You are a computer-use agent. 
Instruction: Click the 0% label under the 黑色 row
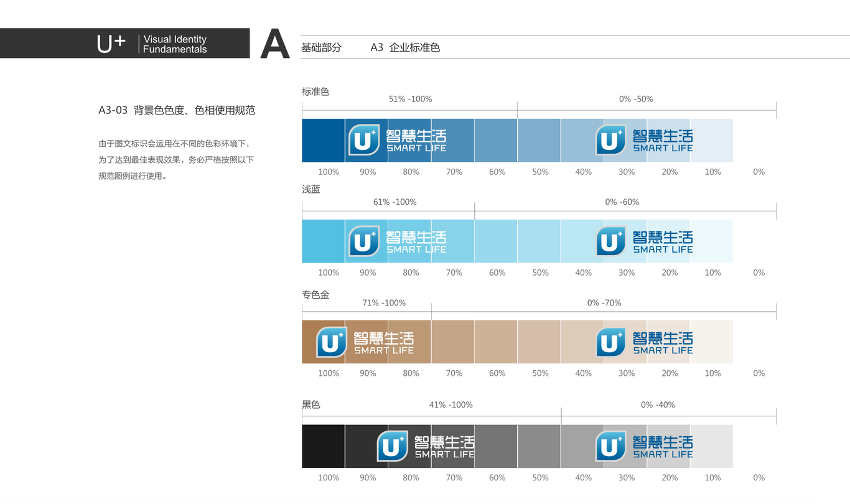point(759,478)
